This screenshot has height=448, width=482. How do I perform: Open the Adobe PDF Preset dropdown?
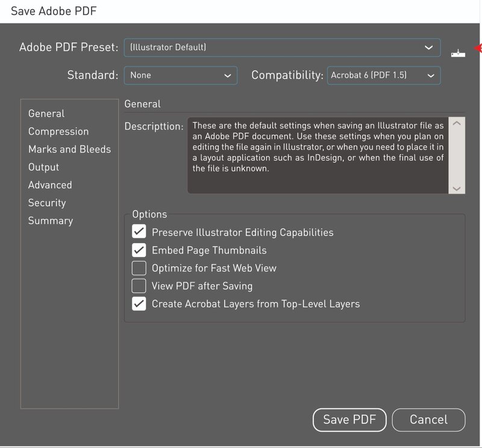point(282,48)
